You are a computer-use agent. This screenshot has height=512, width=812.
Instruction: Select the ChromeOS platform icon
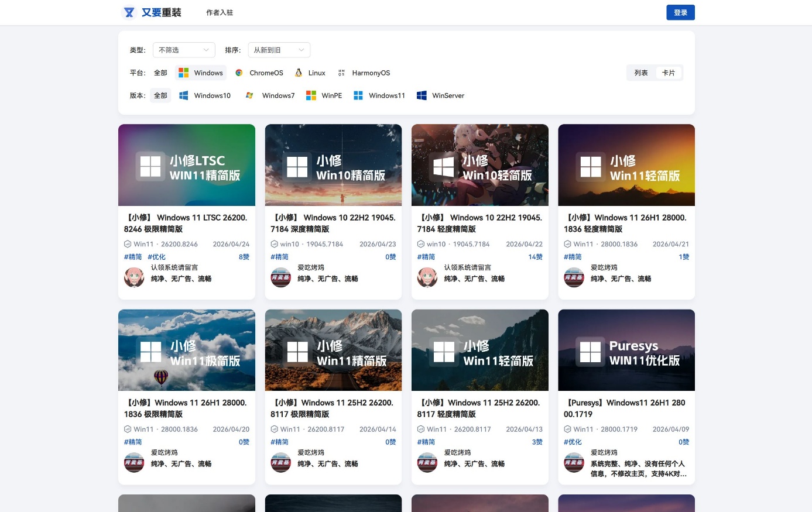(239, 73)
